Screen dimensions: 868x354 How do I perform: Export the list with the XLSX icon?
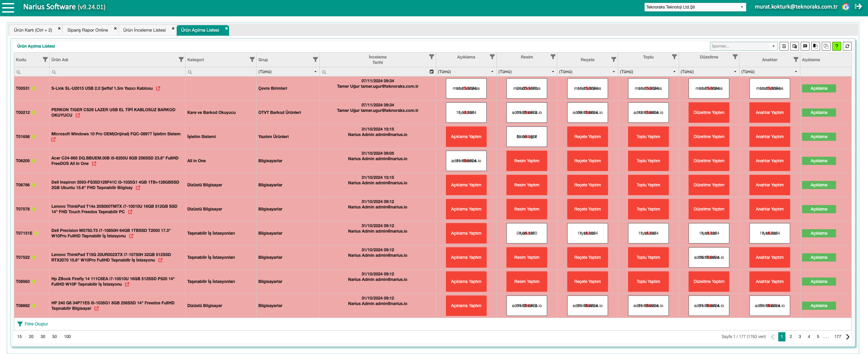point(784,46)
